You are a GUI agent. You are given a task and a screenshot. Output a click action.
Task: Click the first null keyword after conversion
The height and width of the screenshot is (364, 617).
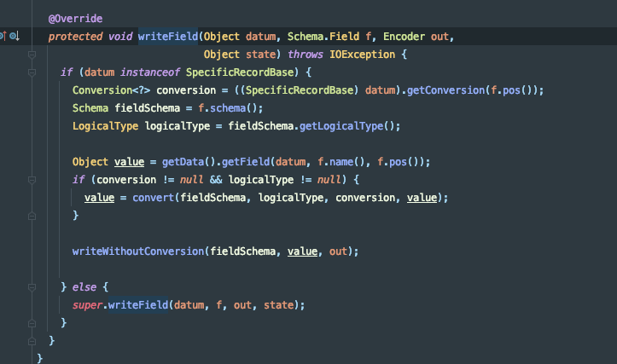[x=192, y=180]
